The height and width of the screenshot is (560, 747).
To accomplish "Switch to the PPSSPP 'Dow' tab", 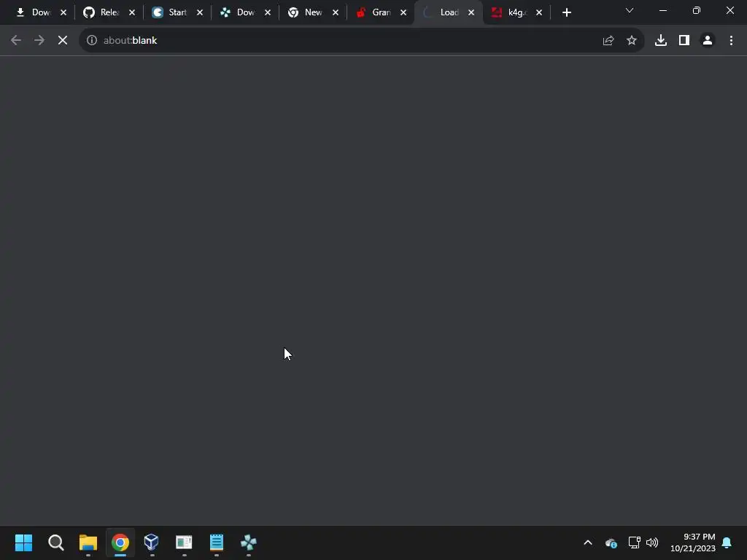I will (x=239, y=13).
